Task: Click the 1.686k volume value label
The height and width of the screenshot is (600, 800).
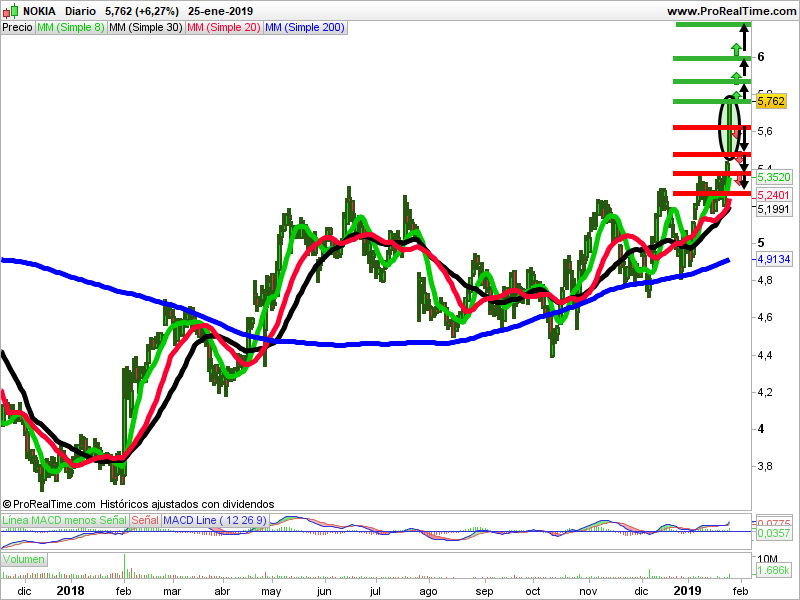Action: click(774, 570)
